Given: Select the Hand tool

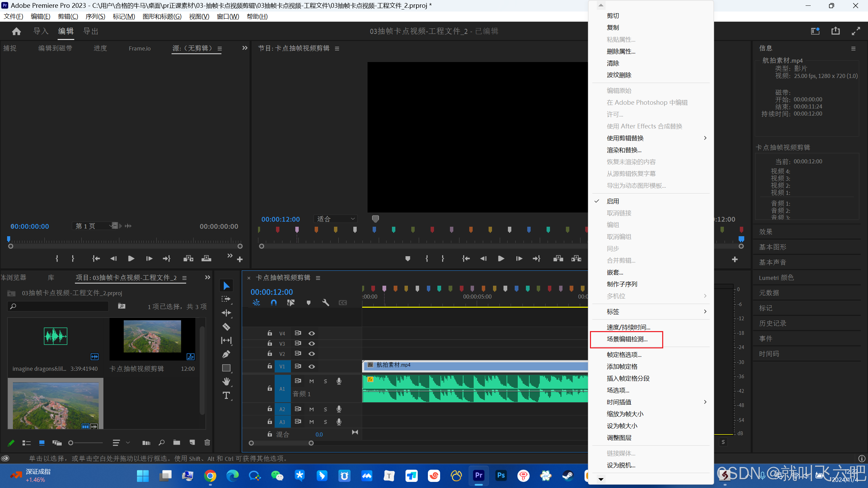Looking at the screenshot, I should 226,382.
